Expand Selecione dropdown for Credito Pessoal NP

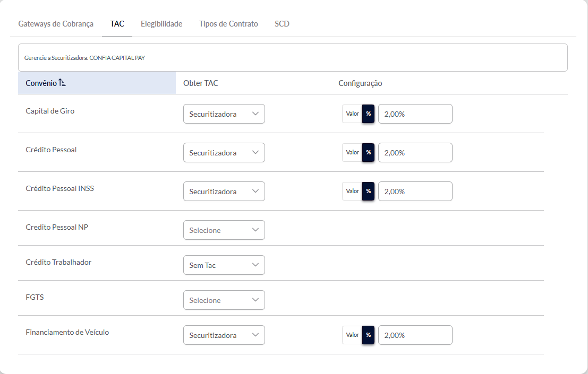coord(224,230)
